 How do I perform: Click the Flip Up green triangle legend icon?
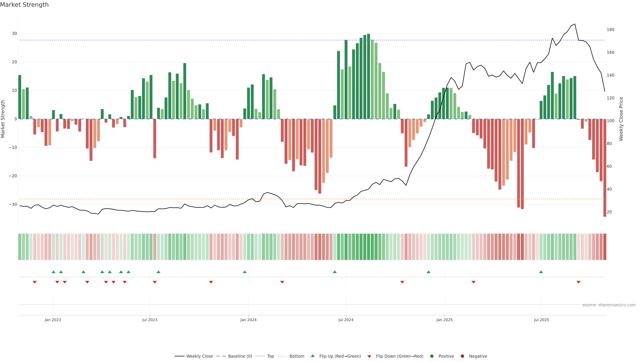pos(312,356)
